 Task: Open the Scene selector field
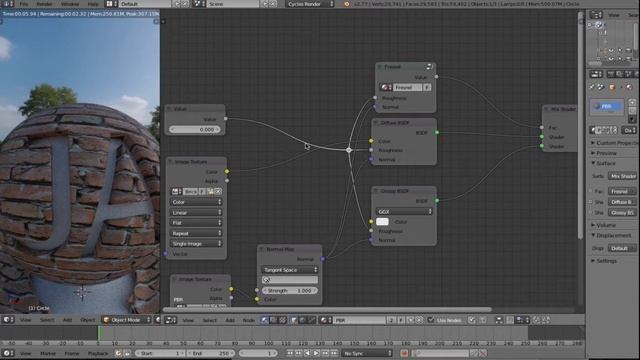click(x=233, y=4)
